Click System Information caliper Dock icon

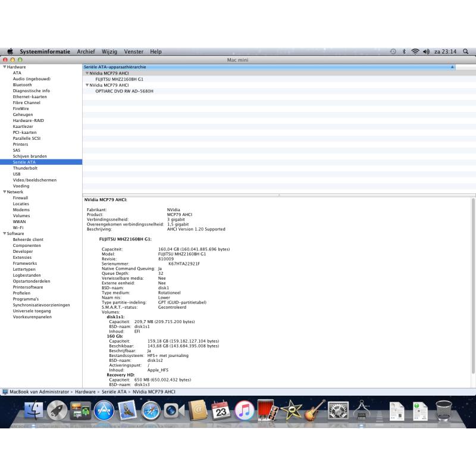(x=361, y=410)
